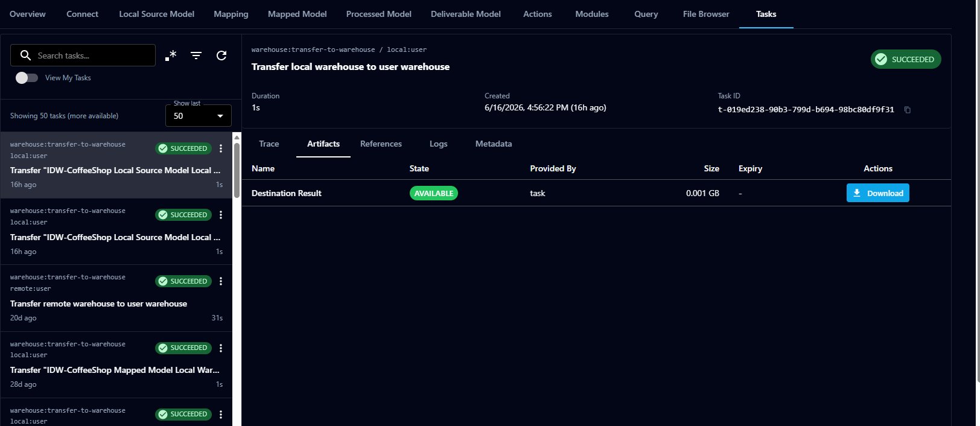Open the Show last 50 dropdown
The width and height of the screenshot is (980, 426).
pos(199,116)
